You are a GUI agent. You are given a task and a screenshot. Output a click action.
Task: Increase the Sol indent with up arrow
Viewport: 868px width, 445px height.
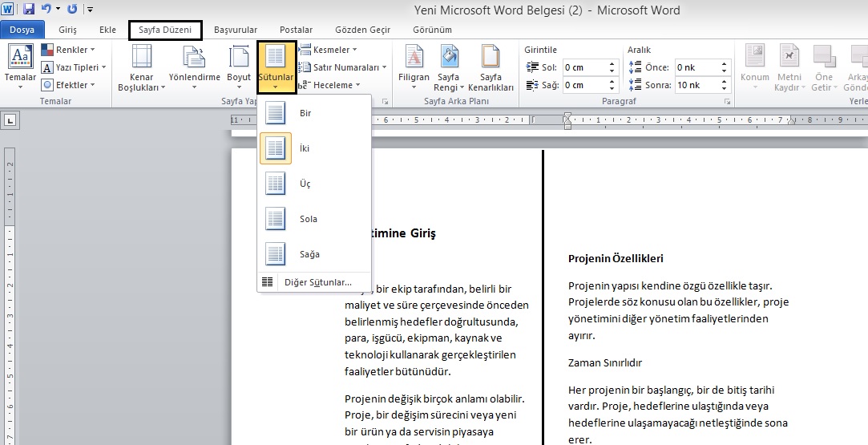click(612, 64)
